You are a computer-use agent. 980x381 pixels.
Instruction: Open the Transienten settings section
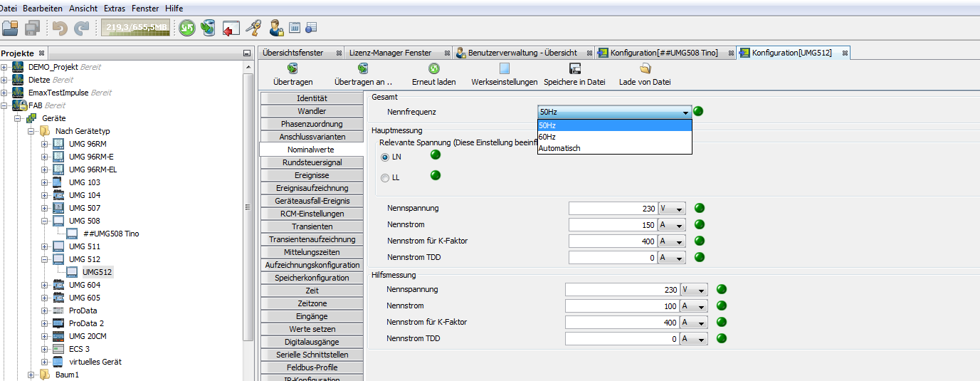312,226
